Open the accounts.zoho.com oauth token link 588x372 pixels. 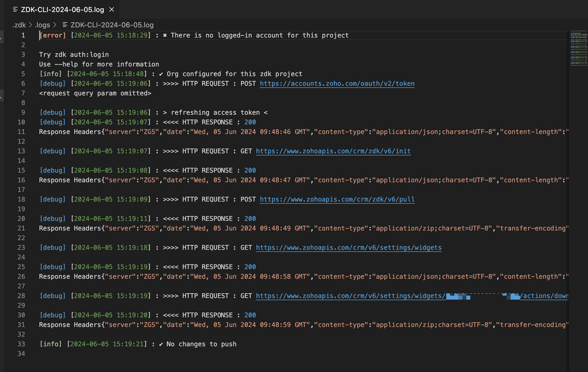337,84
